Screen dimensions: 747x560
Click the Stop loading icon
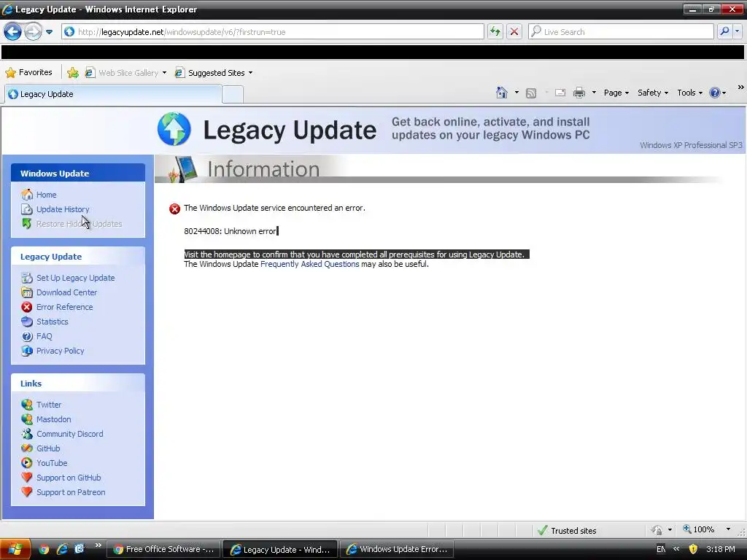click(x=514, y=32)
